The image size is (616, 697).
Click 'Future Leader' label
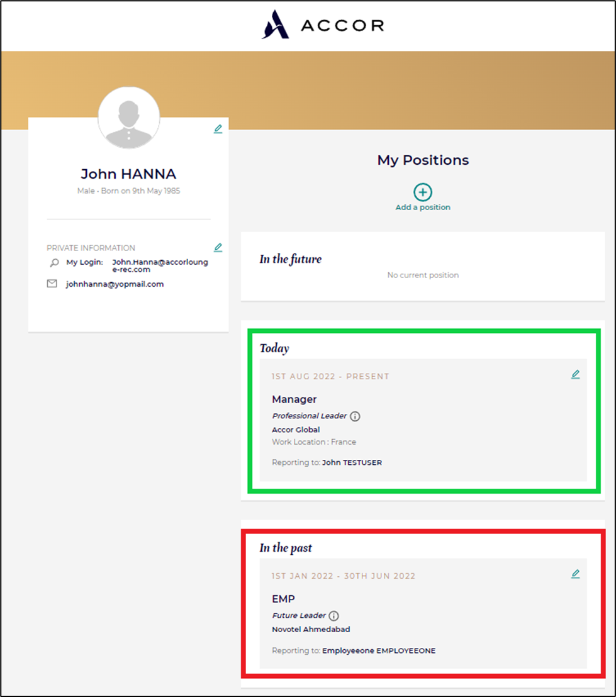299,615
